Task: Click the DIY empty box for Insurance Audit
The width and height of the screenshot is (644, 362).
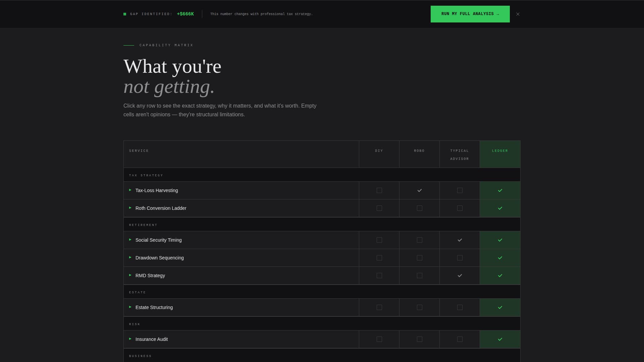Action: (x=379, y=339)
